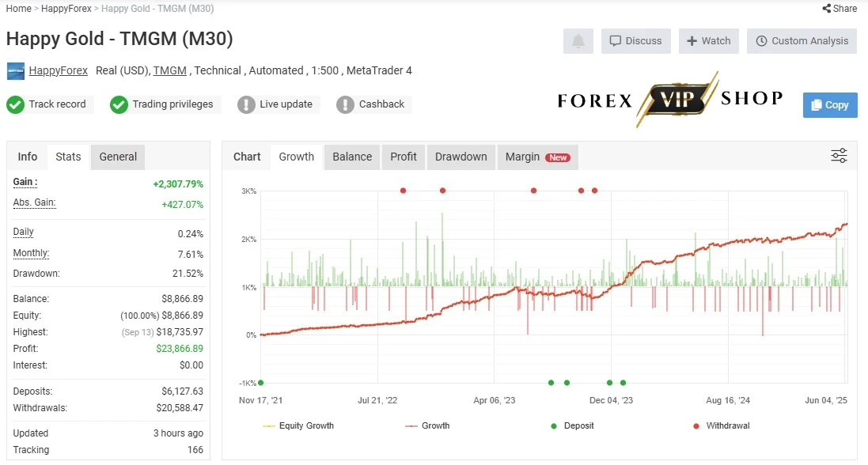This screenshot has width=868, height=465.
Task: Click the Gain label
Action: pyautogui.click(x=25, y=182)
